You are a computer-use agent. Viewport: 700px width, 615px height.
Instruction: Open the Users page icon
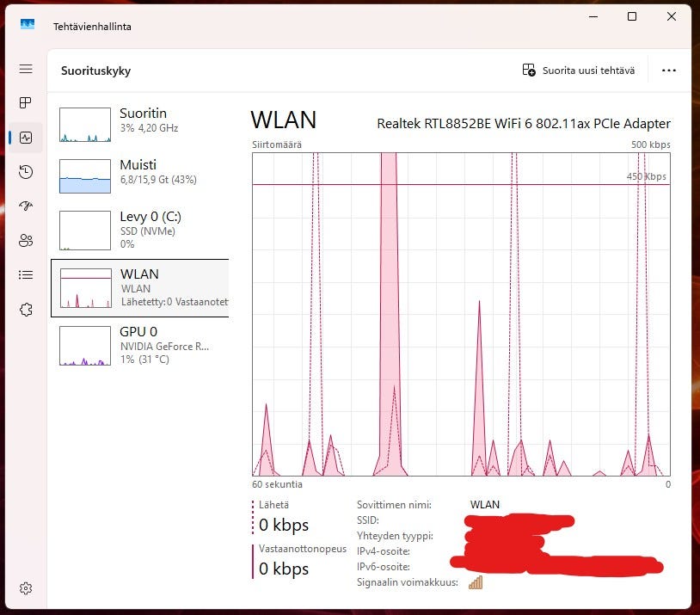(x=26, y=240)
